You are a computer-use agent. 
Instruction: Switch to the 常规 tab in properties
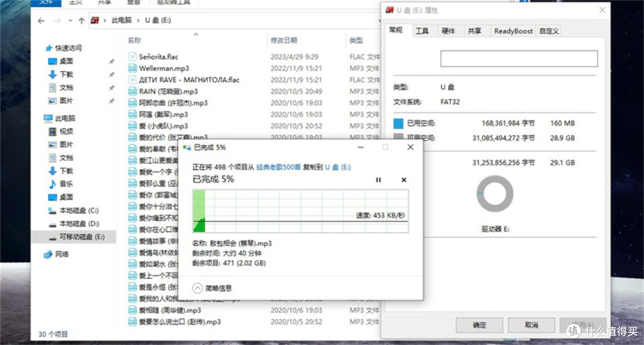(x=396, y=30)
